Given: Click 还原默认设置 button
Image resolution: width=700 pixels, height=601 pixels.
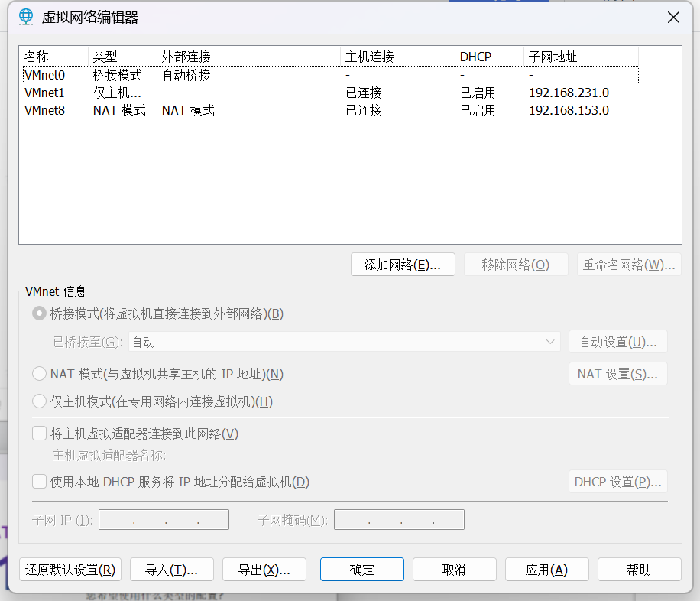Looking at the screenshot, I should [x=70, y=570].
